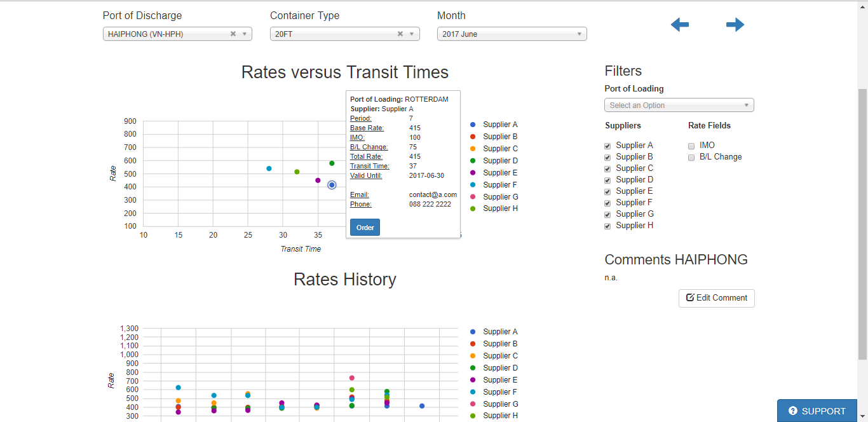The width and height of the screenshot is (868, 422).
Task: Click the Base Rate label in tooltip
Action: pos(367,128)
